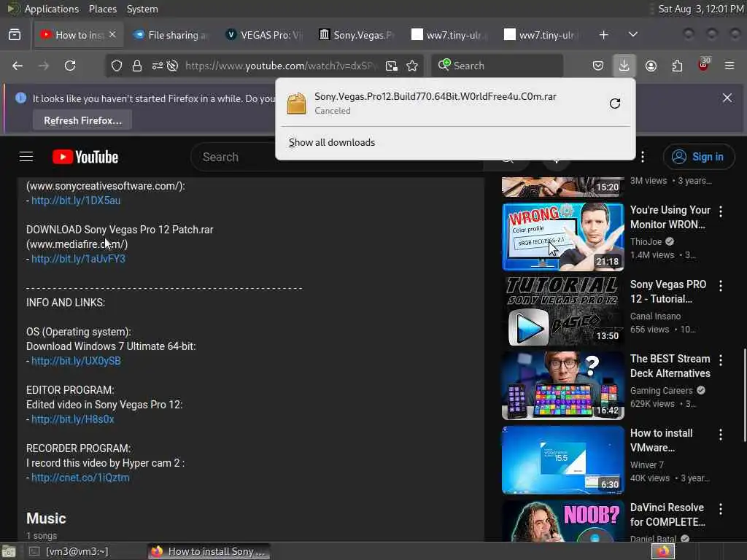Image resolution: width=747 pixels, height=560 pixels.
Task: Open link http://bit.ly/1DX5au
Action: click(x=76, y=201)
